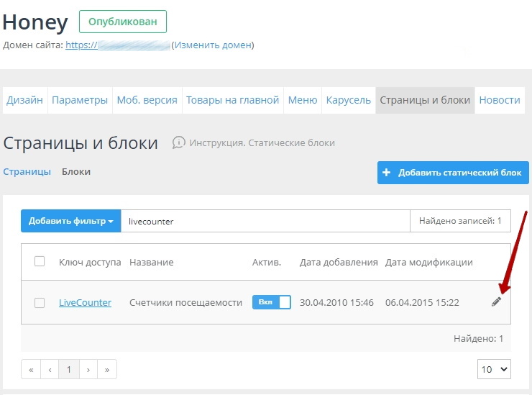Expand the rows-per-page selector showing 10
Screen dimensions: 532x395
(494, 369)
